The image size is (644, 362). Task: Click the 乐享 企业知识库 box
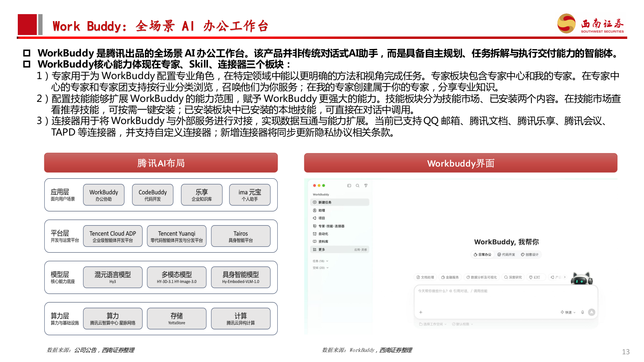coord(202,195)
